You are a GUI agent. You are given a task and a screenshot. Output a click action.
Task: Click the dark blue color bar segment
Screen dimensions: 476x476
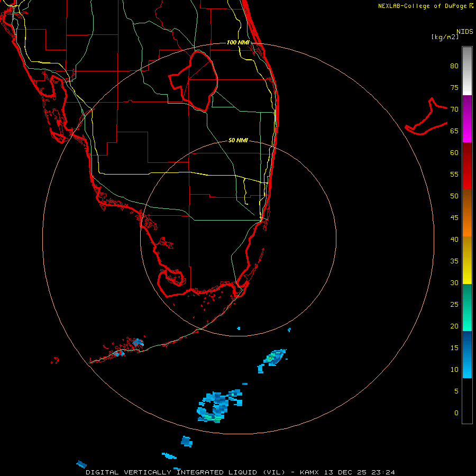467,343
